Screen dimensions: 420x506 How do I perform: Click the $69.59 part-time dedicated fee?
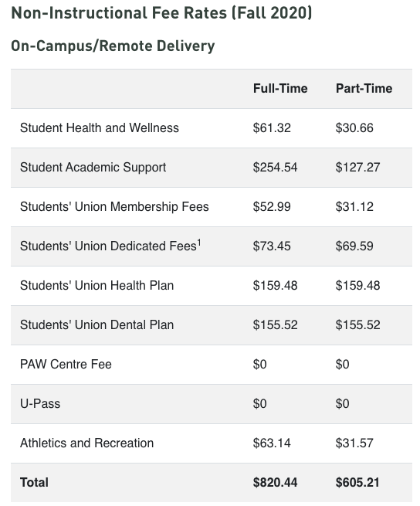pos(354,246)
